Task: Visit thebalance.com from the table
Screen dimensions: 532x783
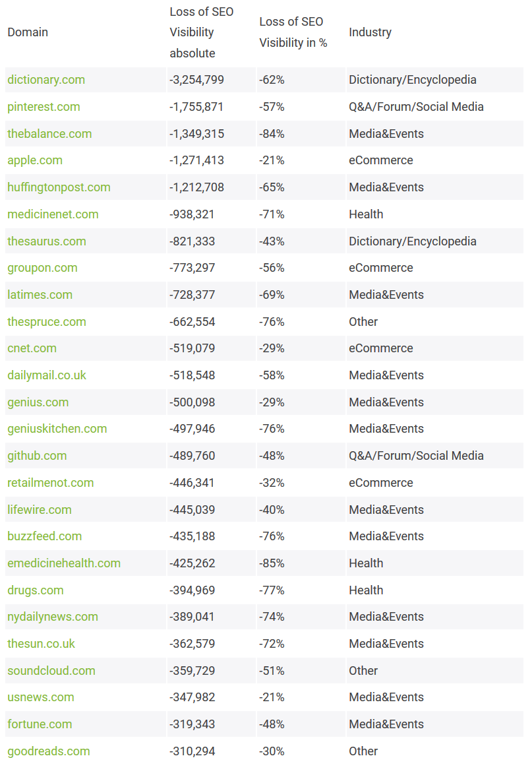Action: [x=49, y=134]
